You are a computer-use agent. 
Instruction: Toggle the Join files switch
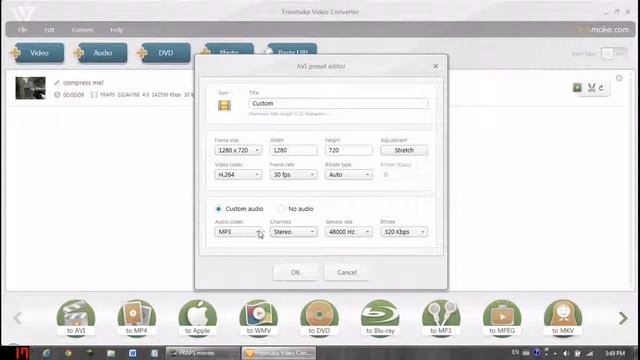(x=613, y=53)
